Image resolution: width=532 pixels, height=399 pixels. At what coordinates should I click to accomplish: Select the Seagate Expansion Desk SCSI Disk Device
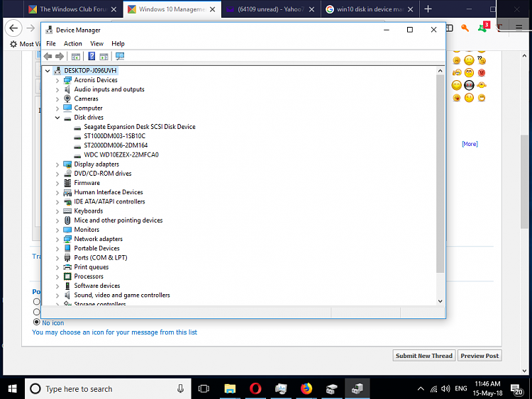[x=140, y=127]
